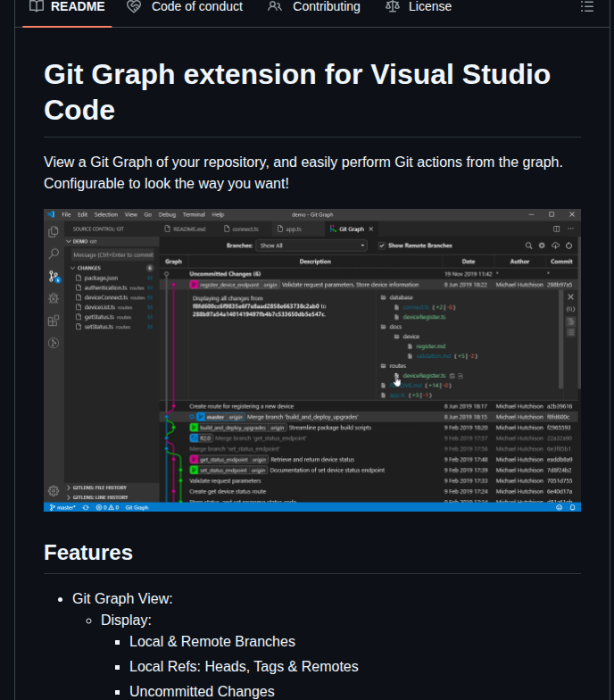This screenshot has width=614, height=700.
Task: Collapse the routes folder
Action: click(393, 366)
